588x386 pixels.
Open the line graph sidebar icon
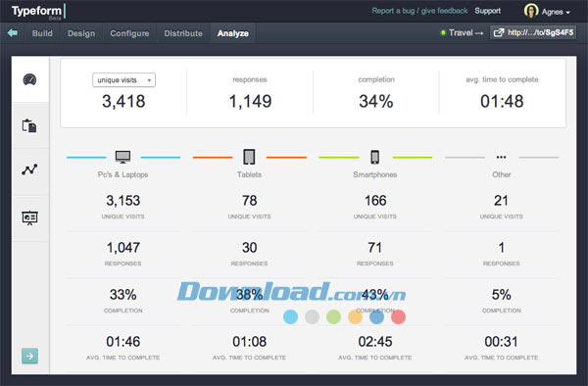pos(29,169)
